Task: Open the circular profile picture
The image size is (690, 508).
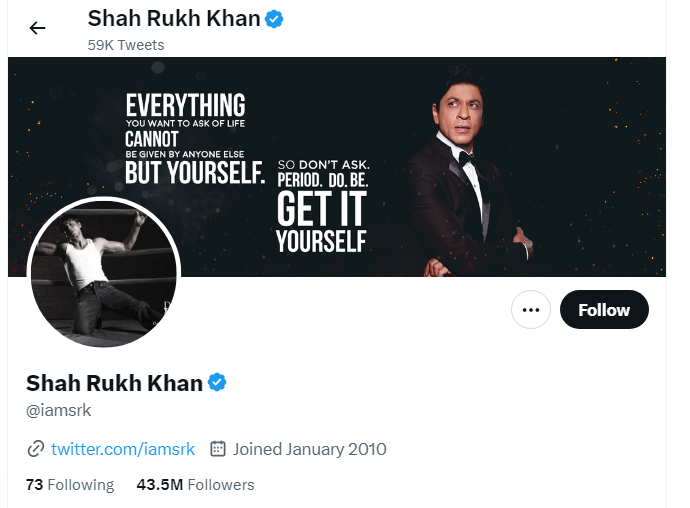Action: 103,272
